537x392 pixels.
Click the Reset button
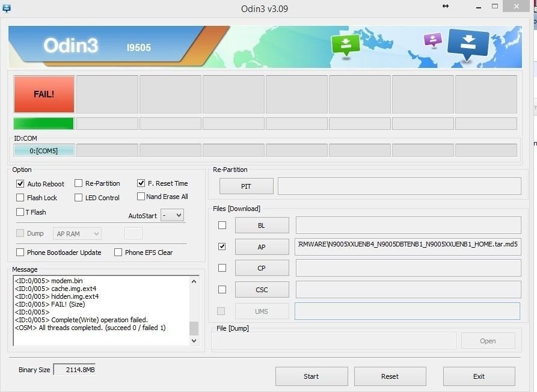390,376
